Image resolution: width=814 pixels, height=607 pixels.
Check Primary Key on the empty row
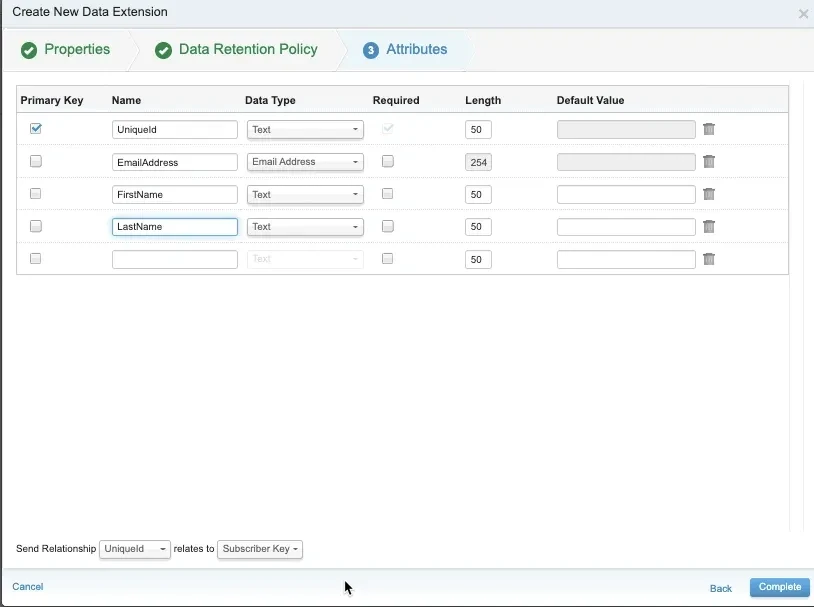tap(35, 258)
